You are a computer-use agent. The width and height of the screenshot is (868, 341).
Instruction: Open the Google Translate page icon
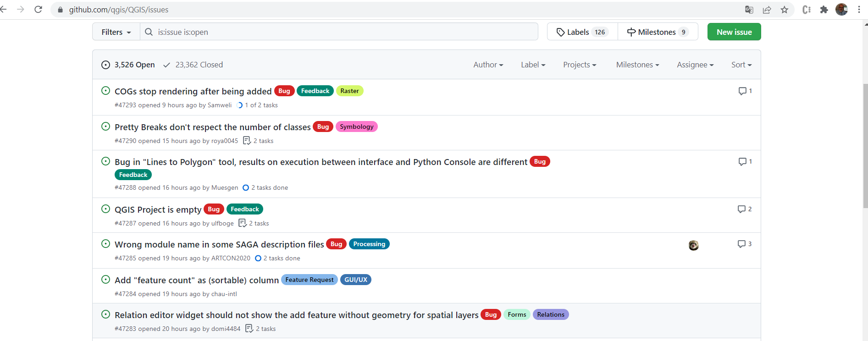749,10
